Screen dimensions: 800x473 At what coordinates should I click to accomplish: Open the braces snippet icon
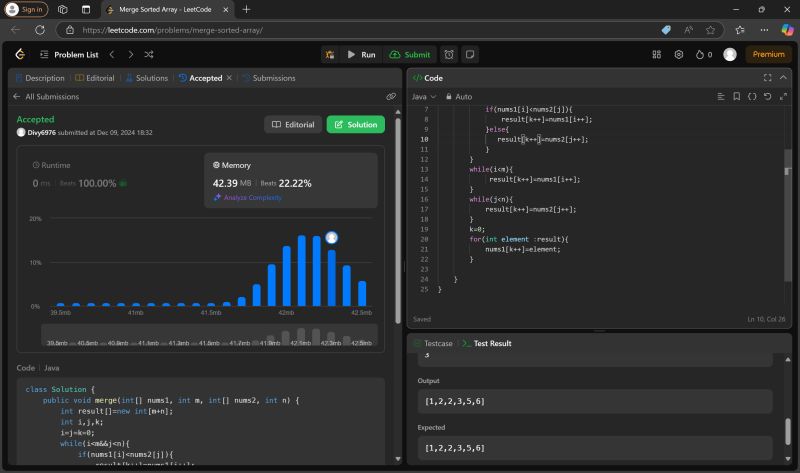752,96
